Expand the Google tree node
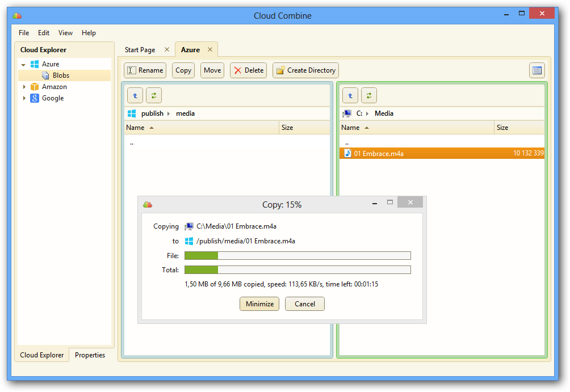Image resolution: width=570 pixels, height=392 pixels. pyautogui.click(x=24, y=98)
